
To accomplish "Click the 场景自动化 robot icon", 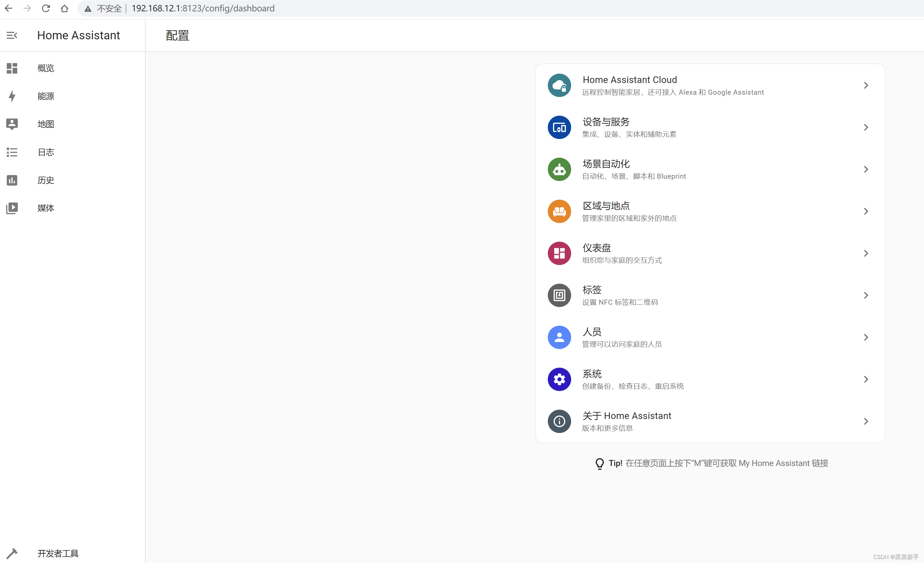I will click(x=559, y=169).
